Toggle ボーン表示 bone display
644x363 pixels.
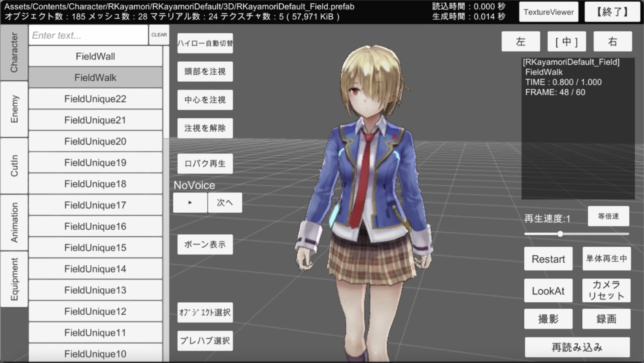[205, 244]
